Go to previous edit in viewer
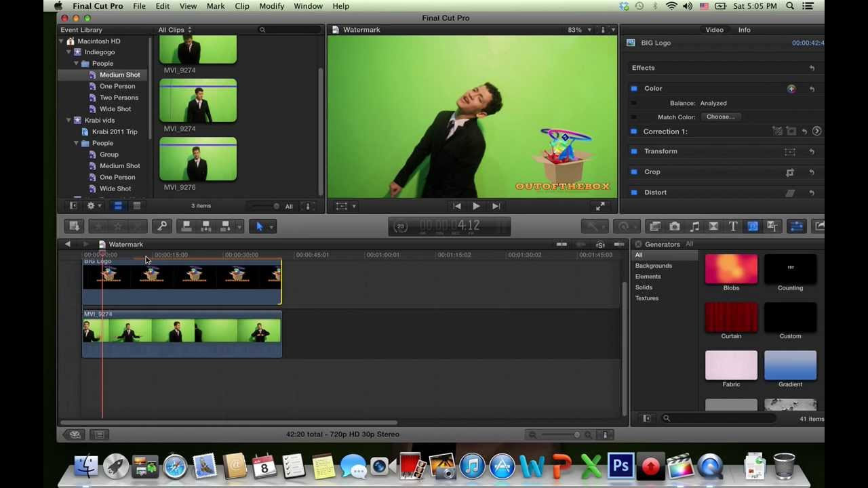This screenshot has height=488, width=868. 456,206
